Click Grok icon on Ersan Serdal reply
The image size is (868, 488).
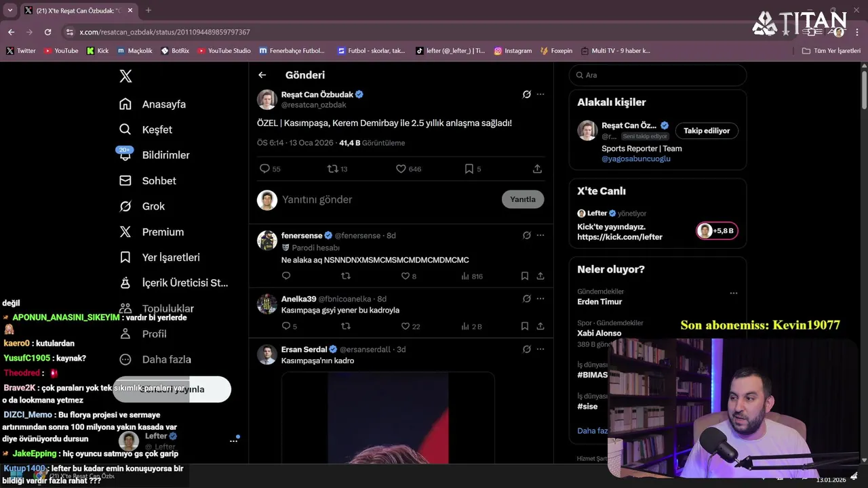[526, 349]
